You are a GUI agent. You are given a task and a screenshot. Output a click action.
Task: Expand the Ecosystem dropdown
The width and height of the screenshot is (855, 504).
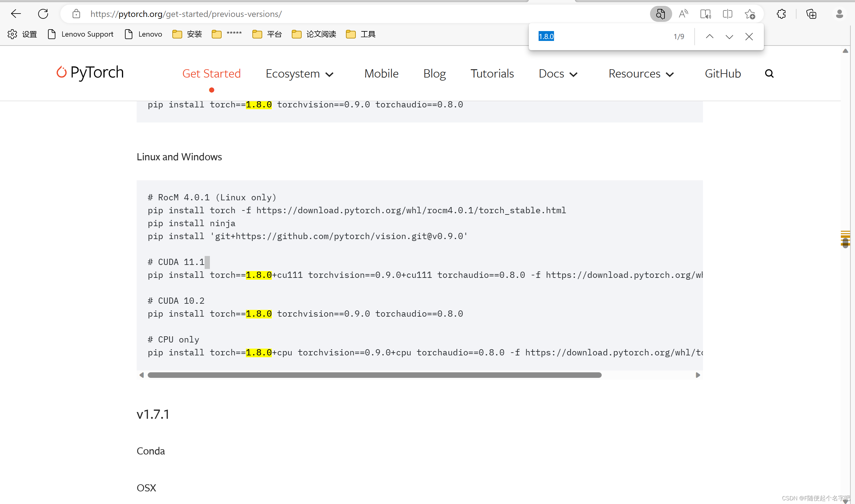point(299,74)
